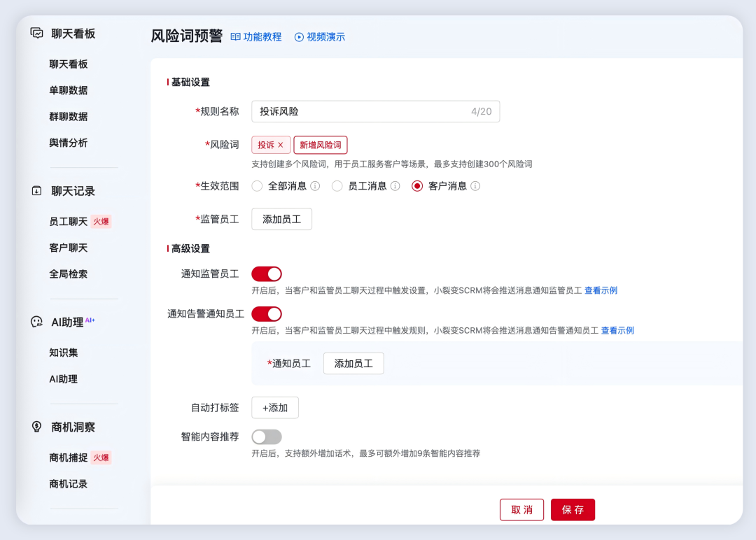This screenshot has width=756, height=540.
Task: Click the 聊天看板 sidebar panel icon
Action: point(36,33)
